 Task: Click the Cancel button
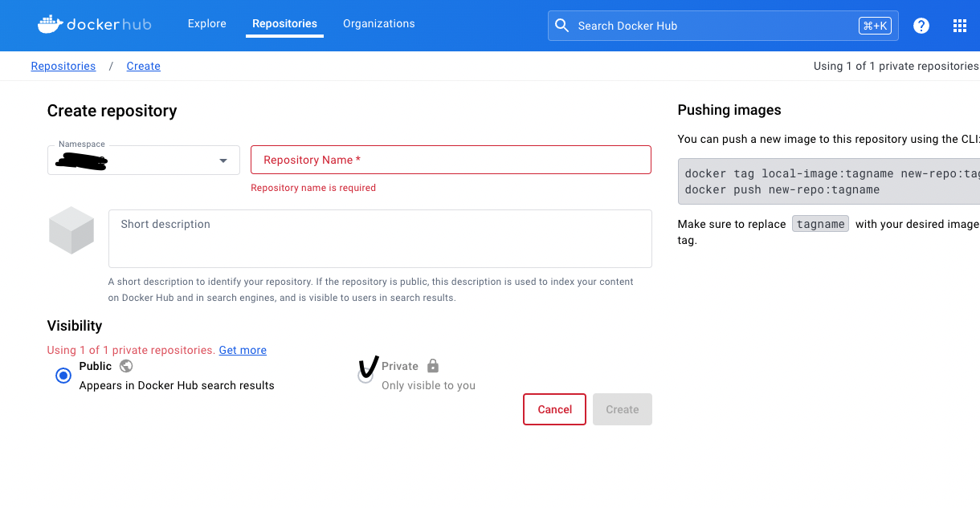[554, 409]
